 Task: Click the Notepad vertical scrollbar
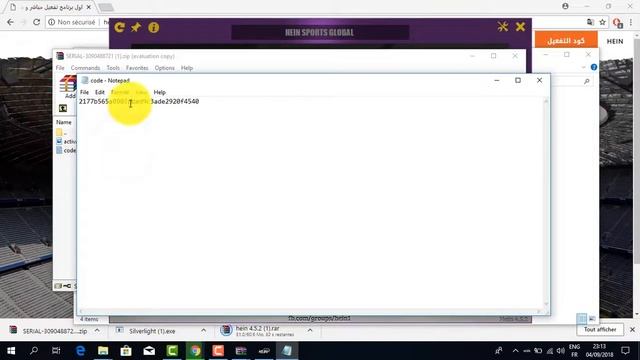[x=546, y=203]
